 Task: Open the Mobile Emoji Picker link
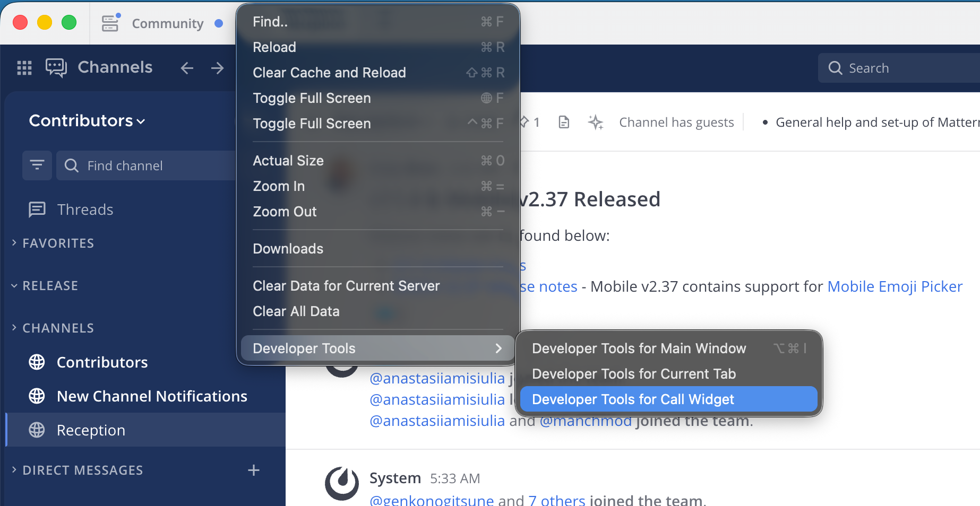[895, 286]
